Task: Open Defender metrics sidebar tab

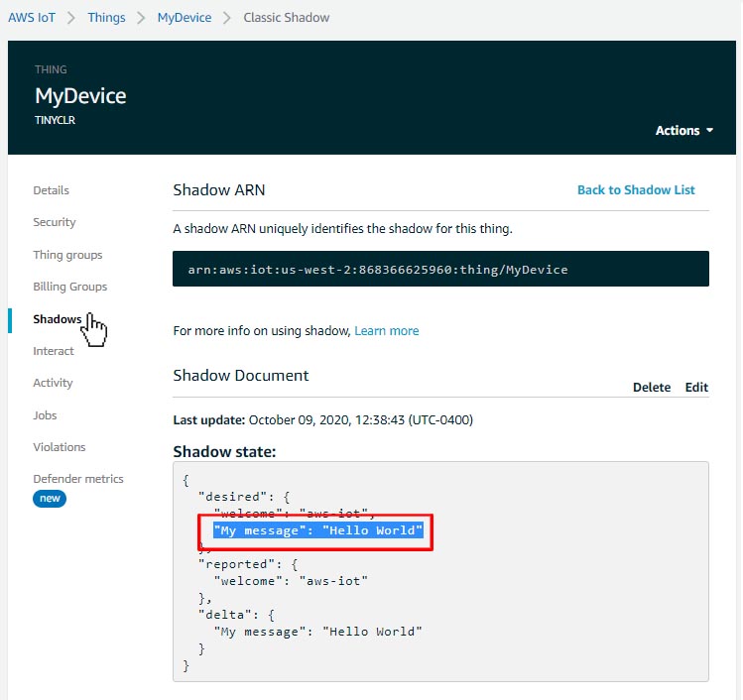Action: tap(77, 479)
